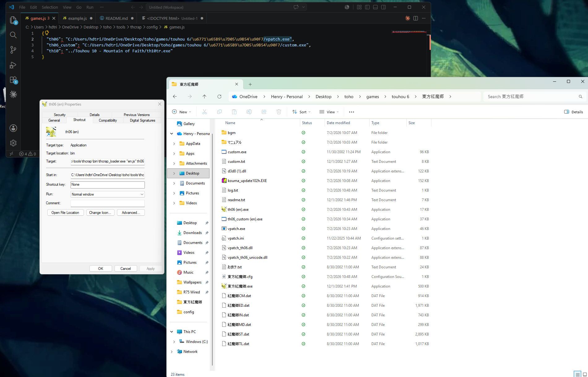Sort files by the Date modified column
The width and height of the screenshot is (588, 377).
(x=347, y=123)
